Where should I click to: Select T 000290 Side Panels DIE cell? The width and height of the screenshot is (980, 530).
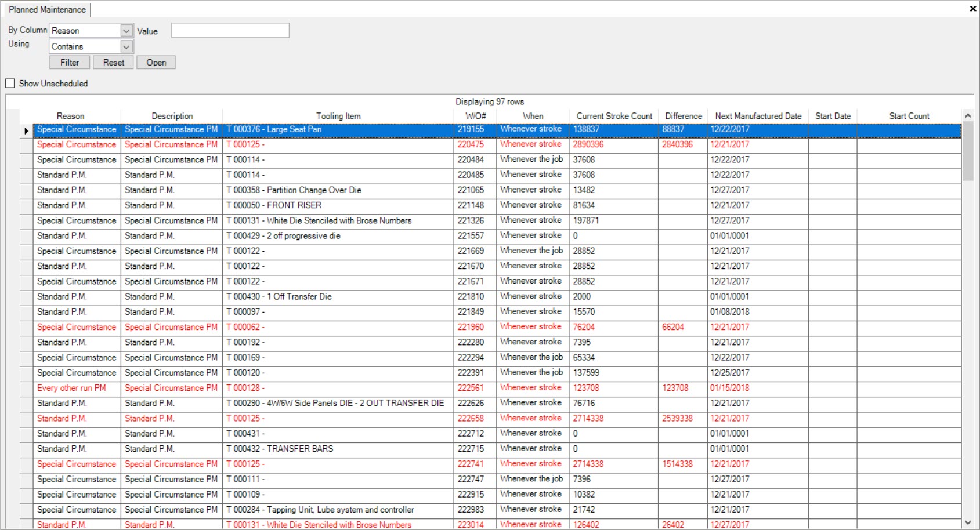coord(338,404)
